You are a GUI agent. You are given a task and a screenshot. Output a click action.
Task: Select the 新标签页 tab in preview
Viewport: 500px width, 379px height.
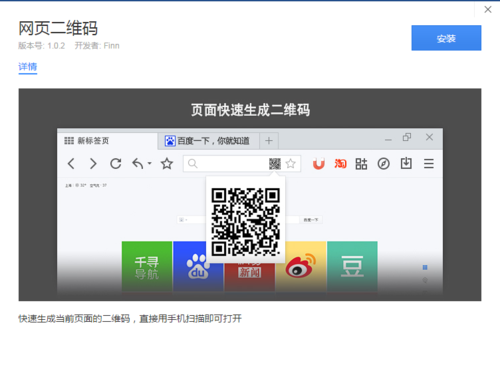(x=107, y=141)
